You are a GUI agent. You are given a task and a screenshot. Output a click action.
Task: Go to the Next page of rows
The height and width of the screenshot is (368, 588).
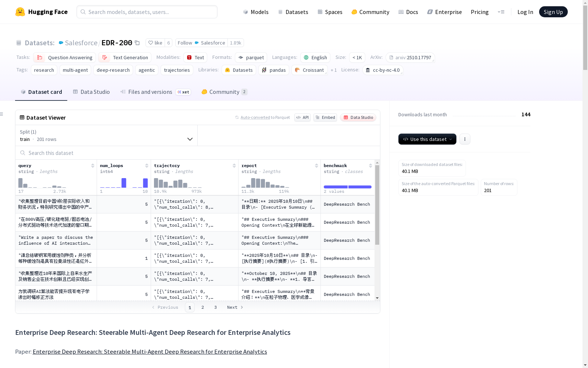235,307
